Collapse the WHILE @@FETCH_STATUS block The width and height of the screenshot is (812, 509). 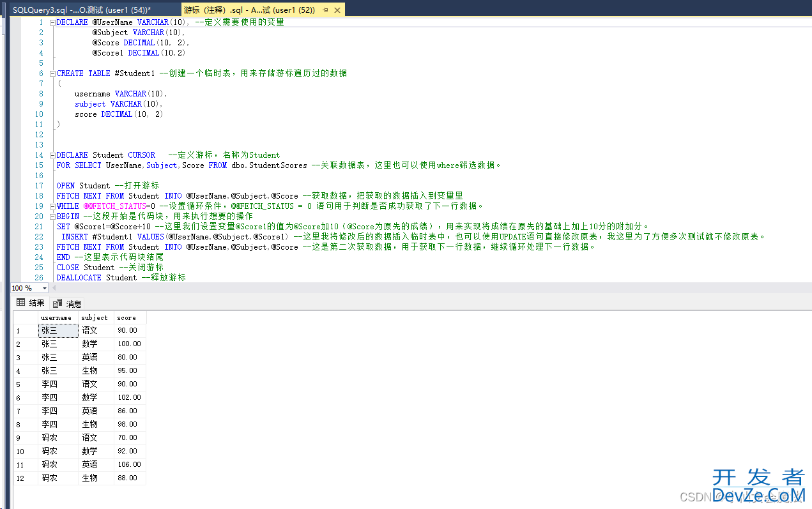52,206
